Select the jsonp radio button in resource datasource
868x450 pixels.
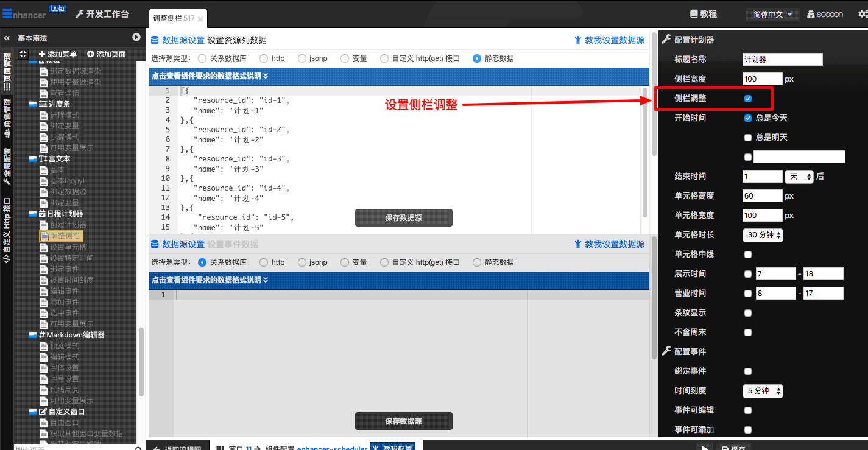point(302,58)
